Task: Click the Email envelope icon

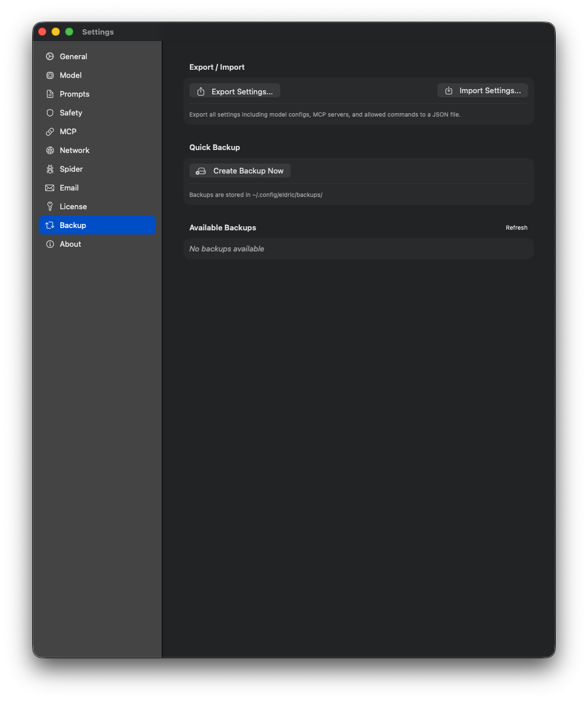Action: coord(50,188)
